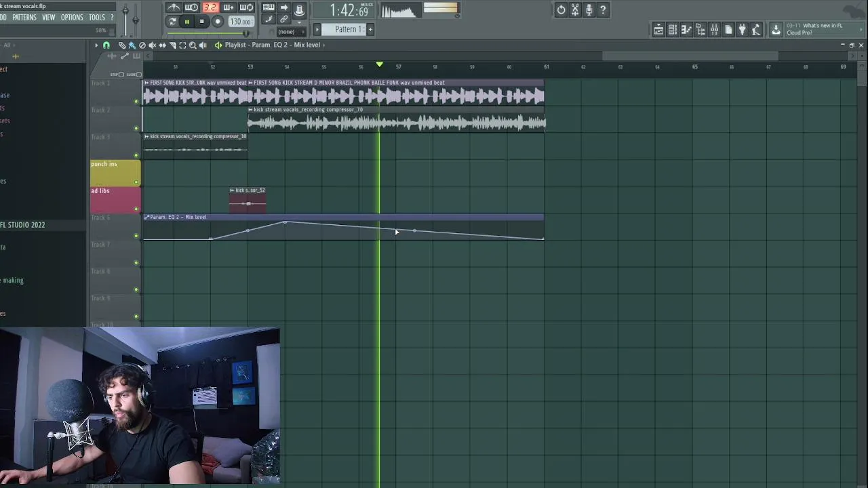868x488 pixels.
Task: Select the Draw pencil tool in Playlist
Action: [x=122, y=45]
